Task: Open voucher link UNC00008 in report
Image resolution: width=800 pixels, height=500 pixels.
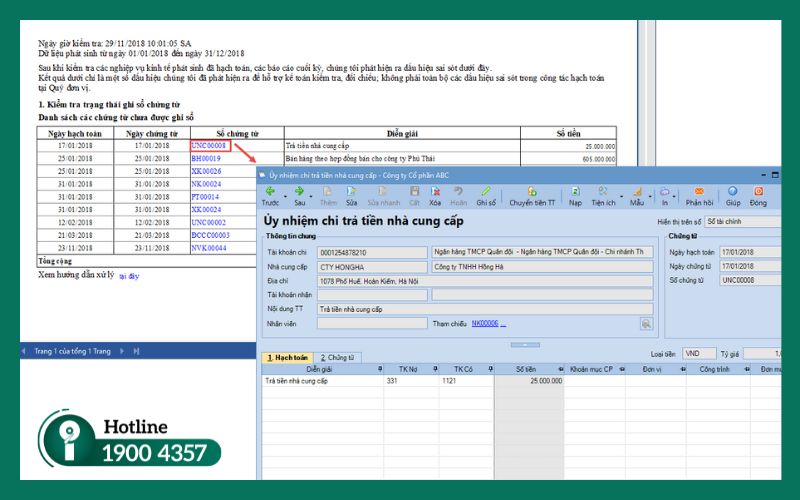Action: [209, 146]
